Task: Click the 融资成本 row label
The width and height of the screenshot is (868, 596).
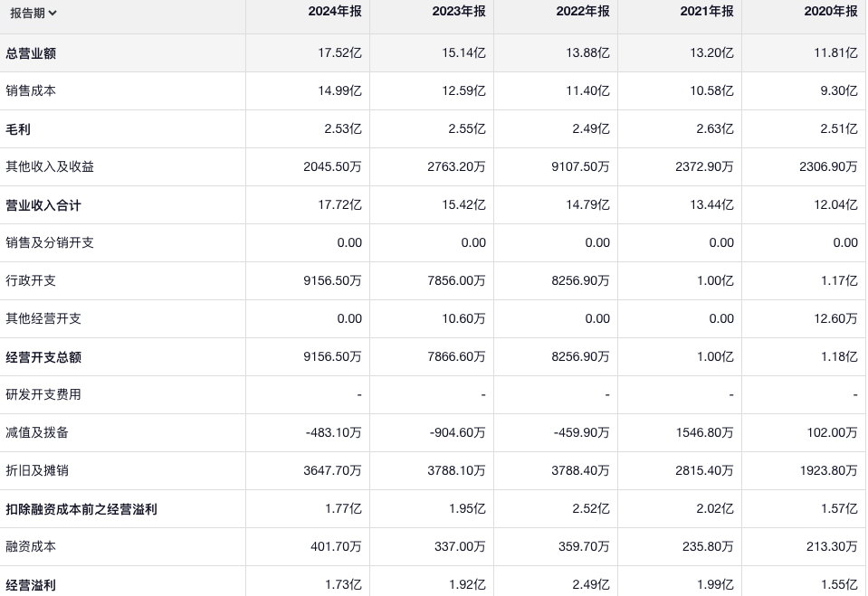Action: point(31,547)
